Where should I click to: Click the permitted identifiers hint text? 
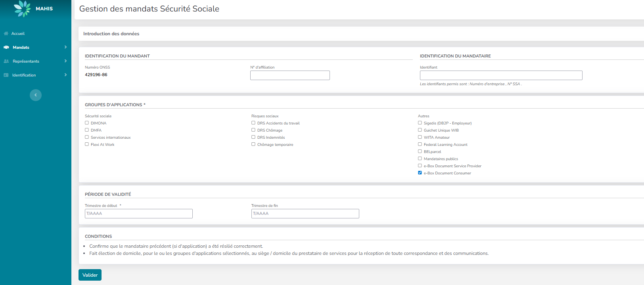[x=471, y=84]
